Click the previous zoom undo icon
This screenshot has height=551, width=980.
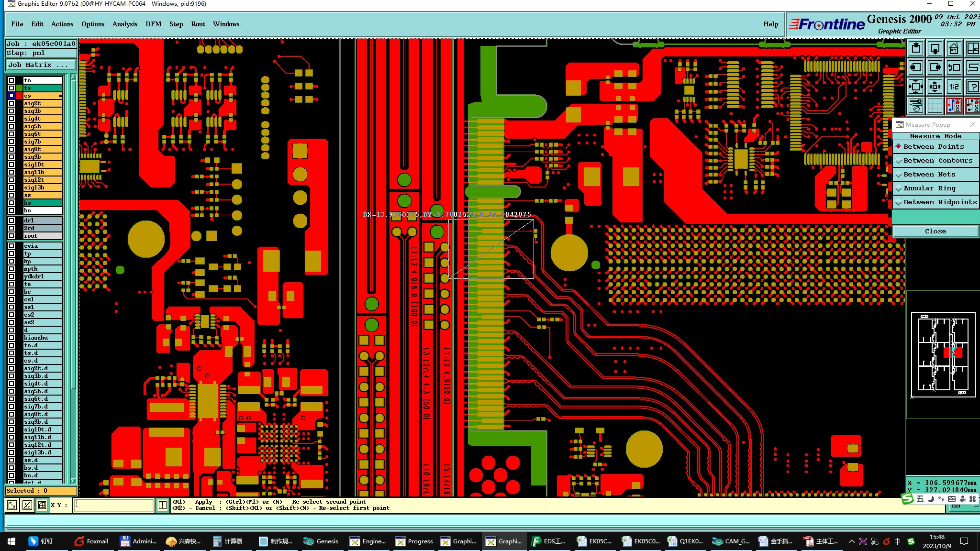click(x=954, y=67)
